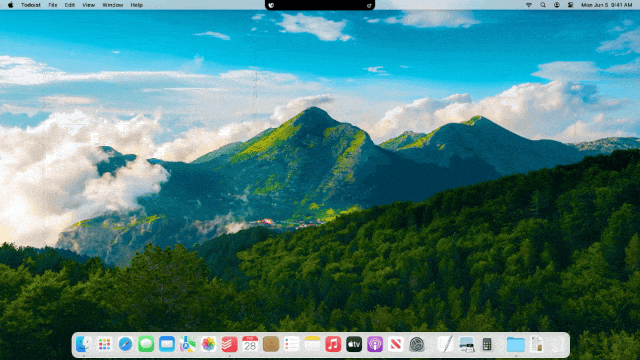The image size is (640, 360).
Task: Open the Help menu
Action: [x=136, y=5]
